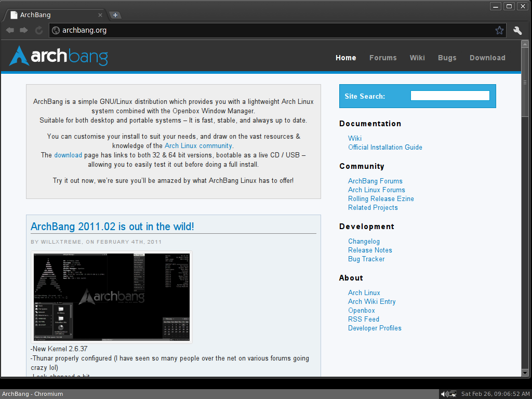
Task: Open the ArchBang desktop screenshot thumbnail
Action: 112,297
